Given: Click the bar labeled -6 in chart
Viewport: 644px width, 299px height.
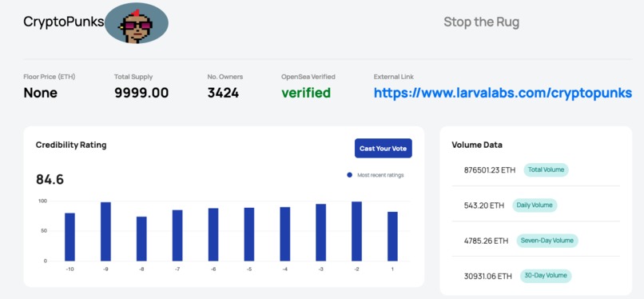Looking at the screenshot, I should coord(213,234).
